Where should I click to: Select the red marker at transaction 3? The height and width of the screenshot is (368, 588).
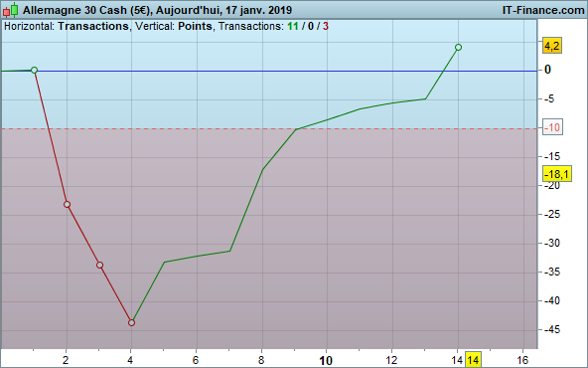[99, 266]
